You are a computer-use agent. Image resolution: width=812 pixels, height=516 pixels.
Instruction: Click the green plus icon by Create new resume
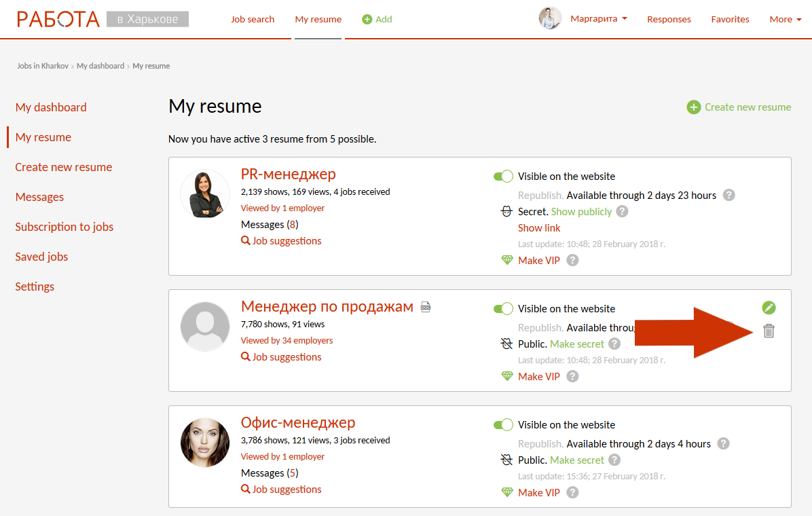click(x=693, y=107)
